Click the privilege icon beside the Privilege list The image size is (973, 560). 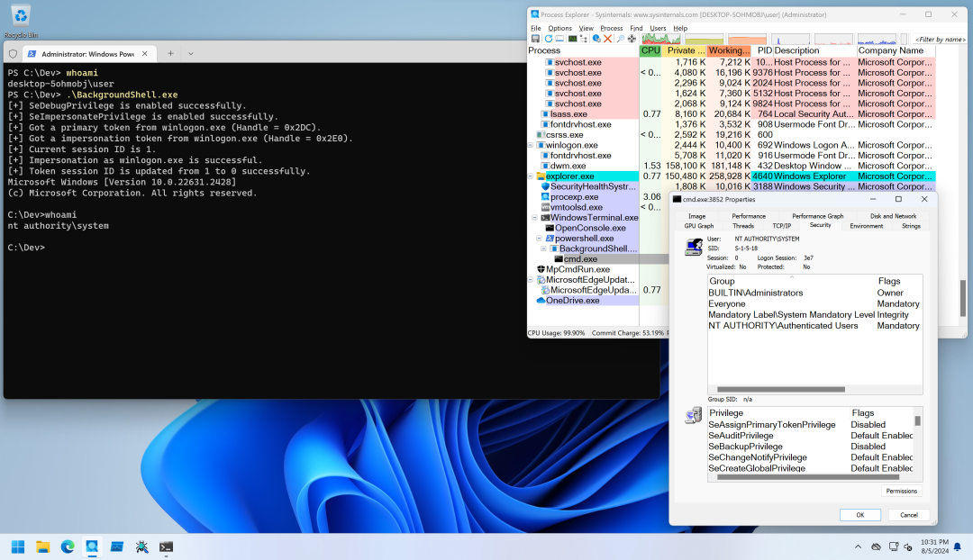693,415
